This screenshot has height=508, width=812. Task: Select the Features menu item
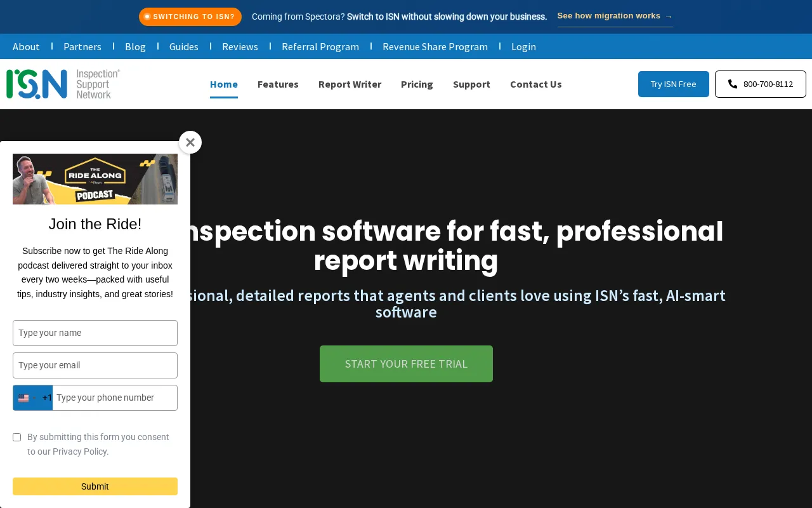(x=278, y=84)
